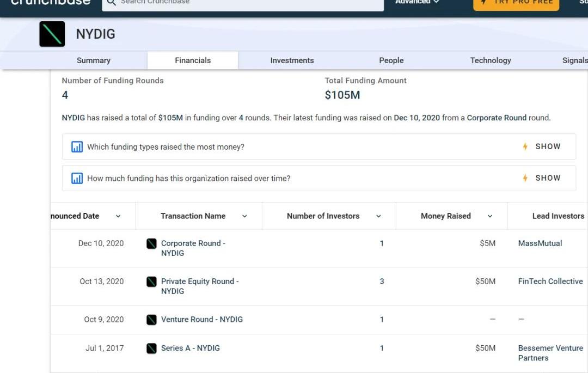Open the Investments tab

pyautogui.click(x=292, y=60)
